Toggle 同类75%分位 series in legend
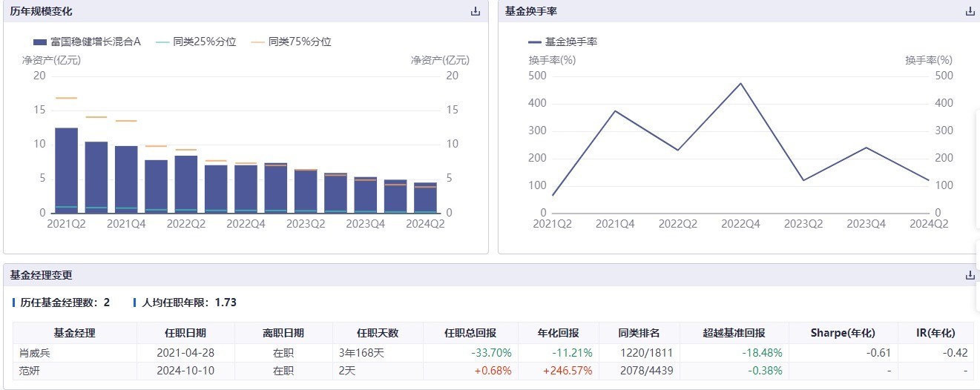The height and width of the screenshot is (390, 980). click(291, 42)
